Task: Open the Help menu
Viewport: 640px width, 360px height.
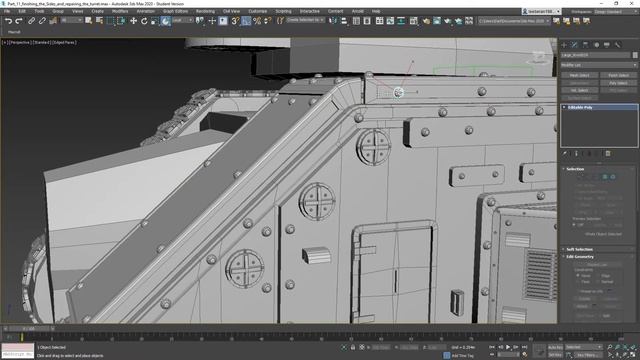Action: click(x=376, y=11)
